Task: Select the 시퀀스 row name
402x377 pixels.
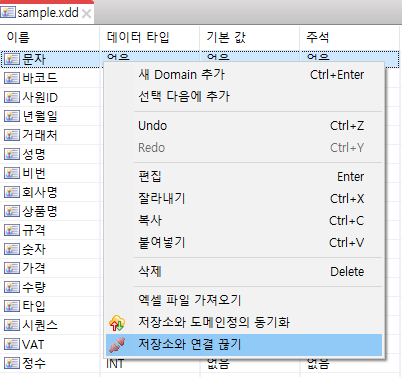Action: (40, 325)
